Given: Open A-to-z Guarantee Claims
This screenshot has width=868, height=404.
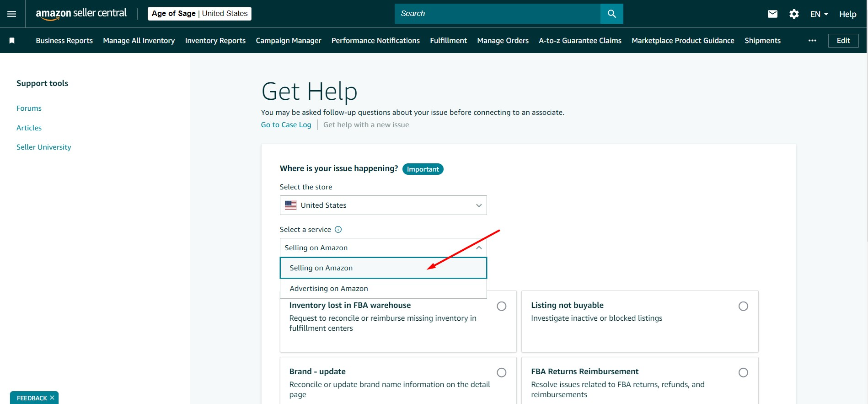Looking at the screenshot, I should pos(580,41).
